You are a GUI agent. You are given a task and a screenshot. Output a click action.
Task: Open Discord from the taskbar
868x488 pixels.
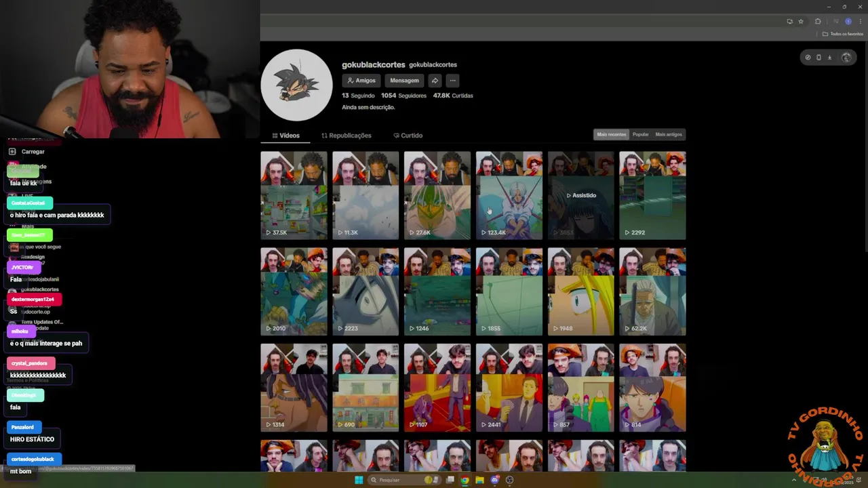tap(494, 480)
